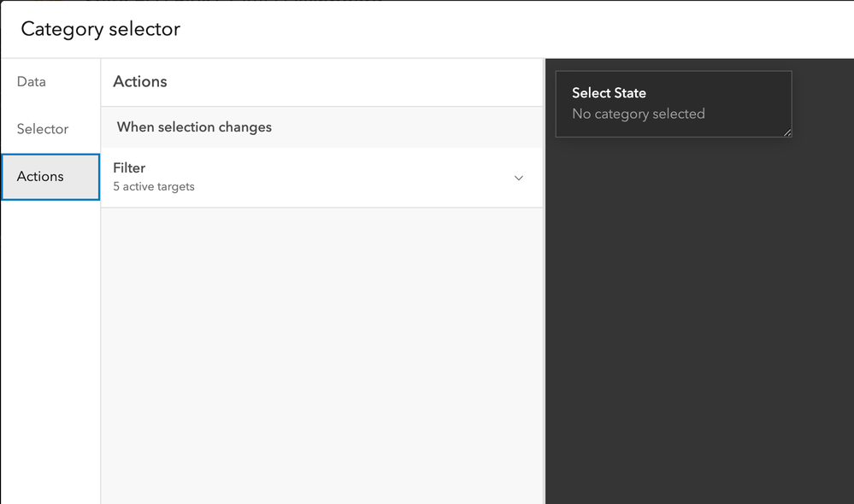The image size is (854, 504).
Task: Click the Select State widget resize handle
Action: coord(787,132)
